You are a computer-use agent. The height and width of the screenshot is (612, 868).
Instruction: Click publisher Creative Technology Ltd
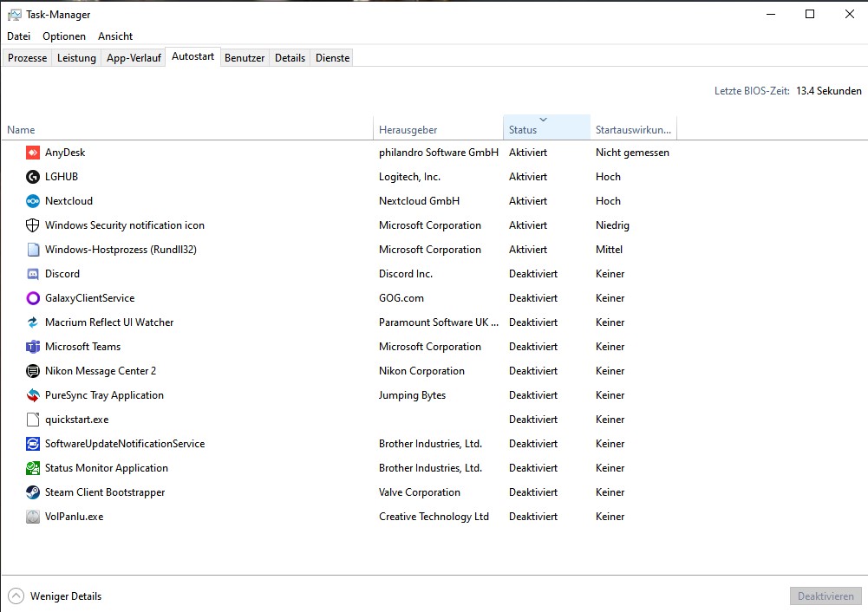pyautogui.click(x=434, y=517)
